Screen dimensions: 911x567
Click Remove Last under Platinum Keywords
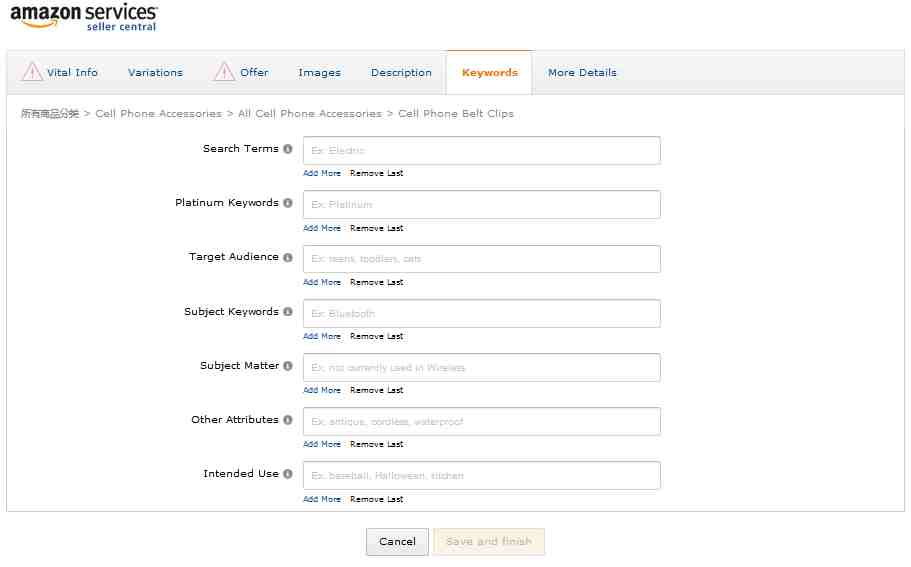[376, 228]
